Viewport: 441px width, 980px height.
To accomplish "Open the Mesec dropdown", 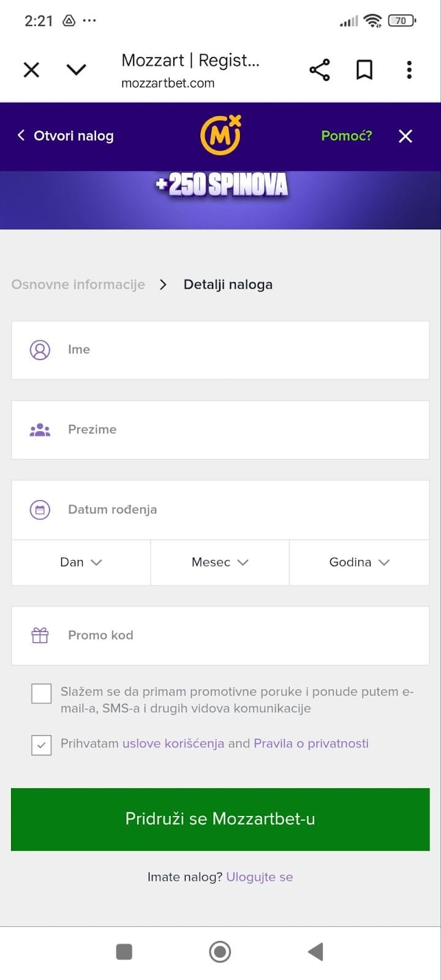I will point(220,562).
